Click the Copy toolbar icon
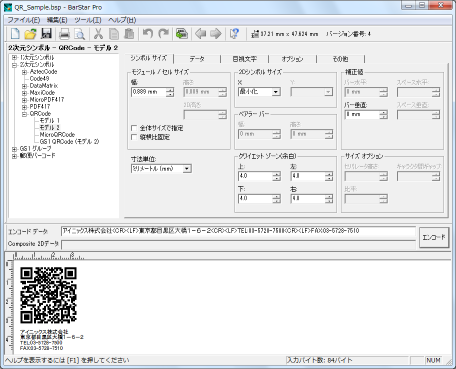The height and width of the screenshot is (369, 456). pyautogui.click(x=114, y=34)
